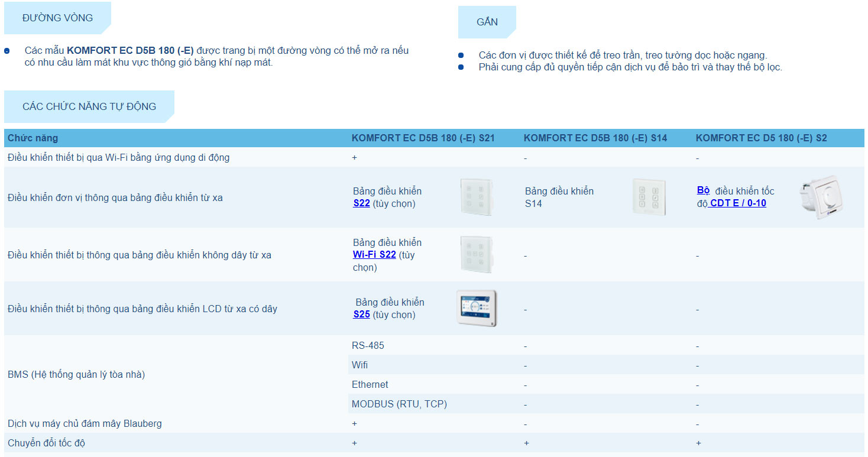
Task: Click "BMS (Hệ thống quản lý tòa nhà)" row label
Action: coord(76,374)
